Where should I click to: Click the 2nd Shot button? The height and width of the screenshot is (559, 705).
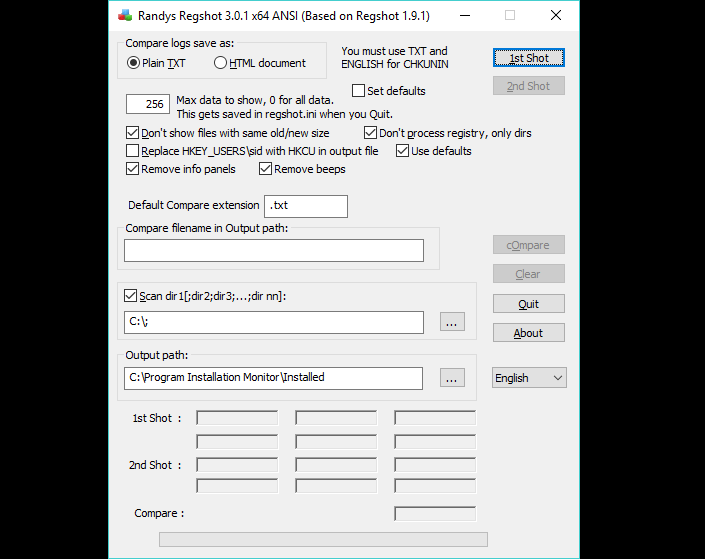coord(529,86)
